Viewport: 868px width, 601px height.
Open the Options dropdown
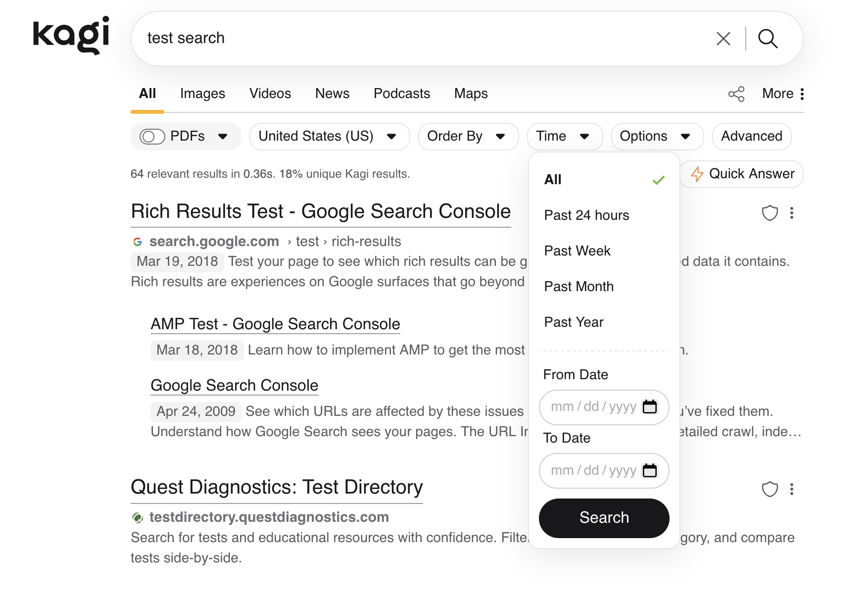[x=656, y=136]
